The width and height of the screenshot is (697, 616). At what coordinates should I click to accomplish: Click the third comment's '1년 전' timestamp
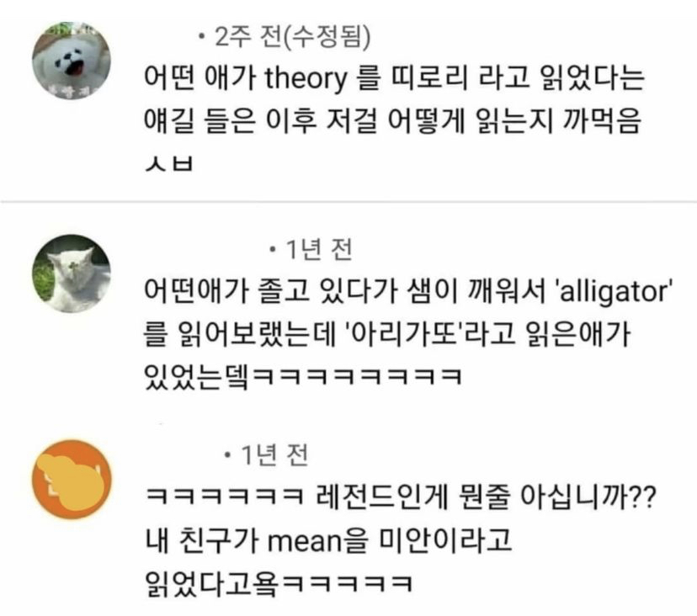tap(274, 454)
